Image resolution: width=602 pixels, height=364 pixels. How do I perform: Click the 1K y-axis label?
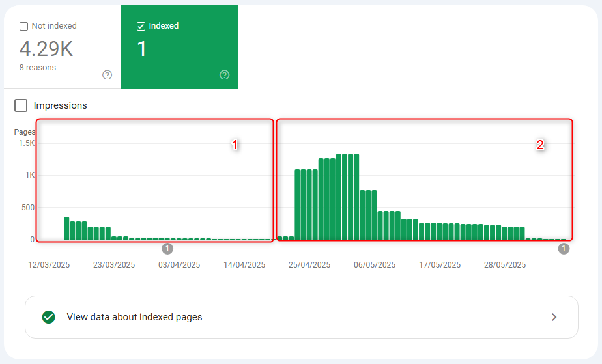pos(30,175)
